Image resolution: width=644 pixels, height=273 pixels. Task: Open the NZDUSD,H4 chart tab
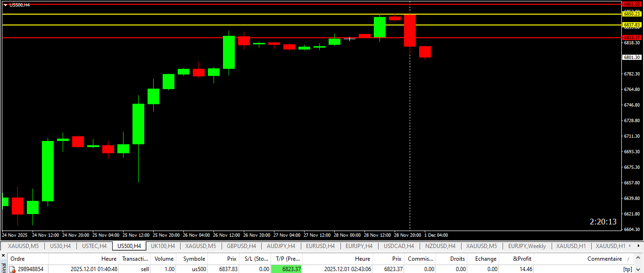pyautogui.click(x=440, y=246)
